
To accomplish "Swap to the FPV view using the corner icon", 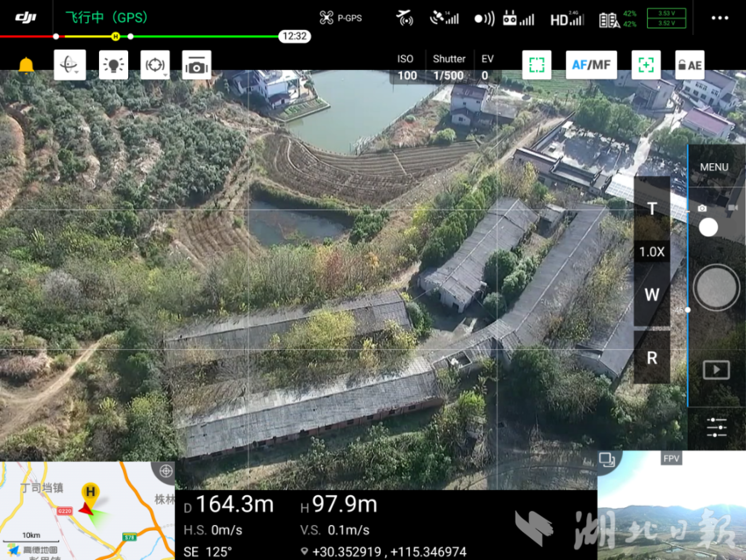I will (607, 459).
